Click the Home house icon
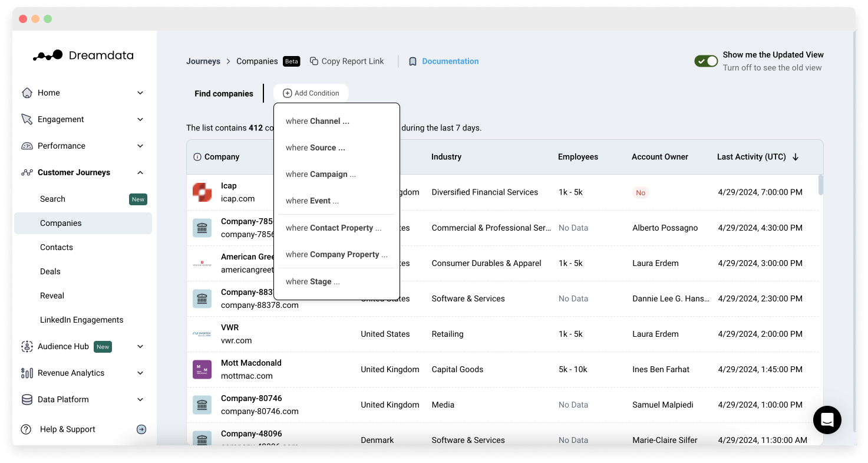The width and height of the screenshot is (868, 463). (27, 93)
